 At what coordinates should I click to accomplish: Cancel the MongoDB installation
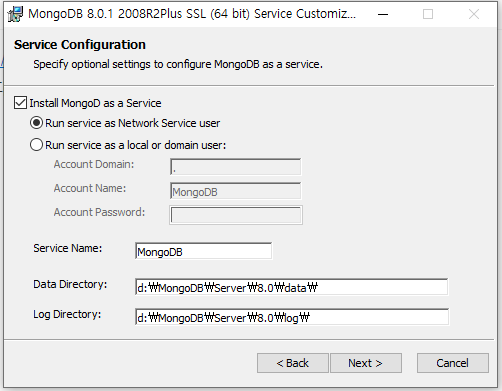pyautogui.click(x=453, y=363)
